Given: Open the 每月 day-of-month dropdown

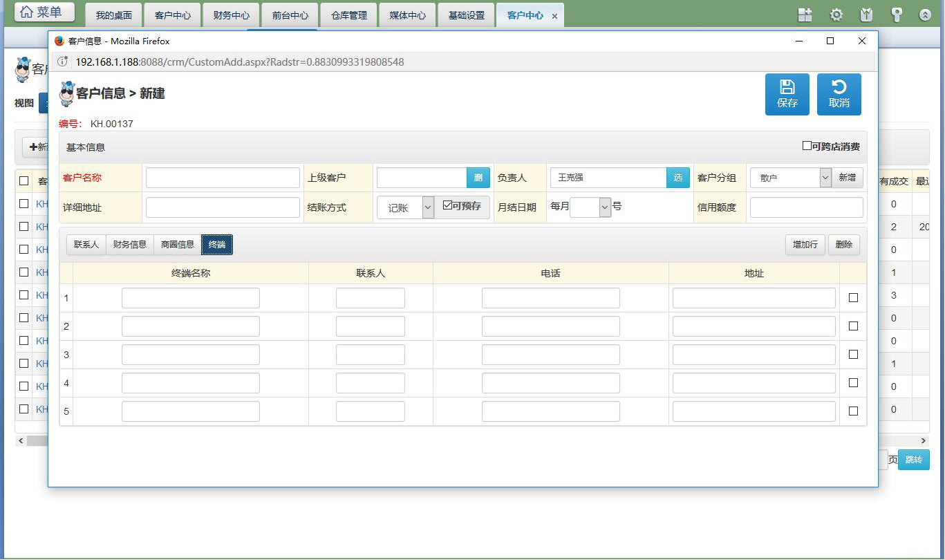Looking at the screenshot, I should coord(590,207).
